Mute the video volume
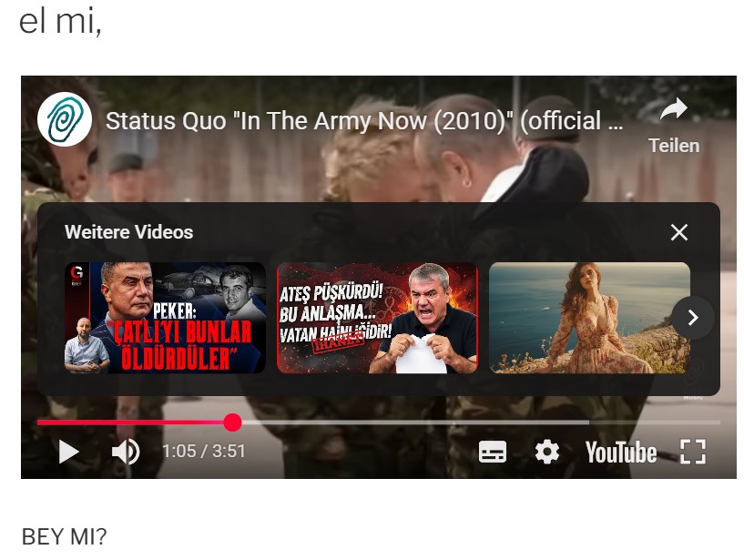 (x=126, y=452)
